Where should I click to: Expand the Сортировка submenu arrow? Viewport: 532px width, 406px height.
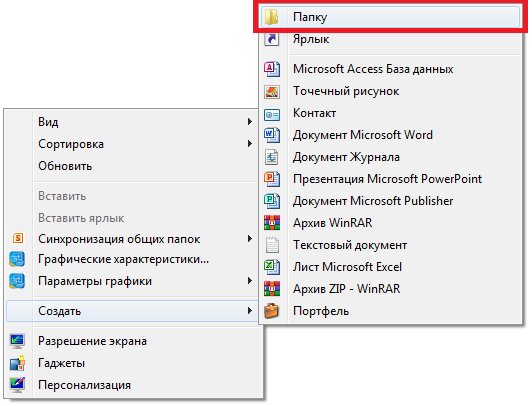click(x=250, y=144)
